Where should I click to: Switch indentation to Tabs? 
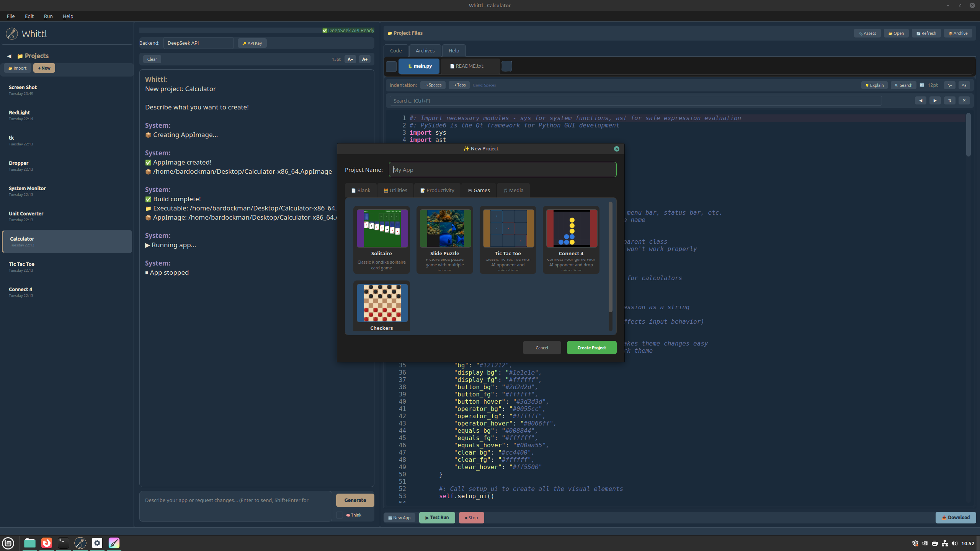[459, 85]
